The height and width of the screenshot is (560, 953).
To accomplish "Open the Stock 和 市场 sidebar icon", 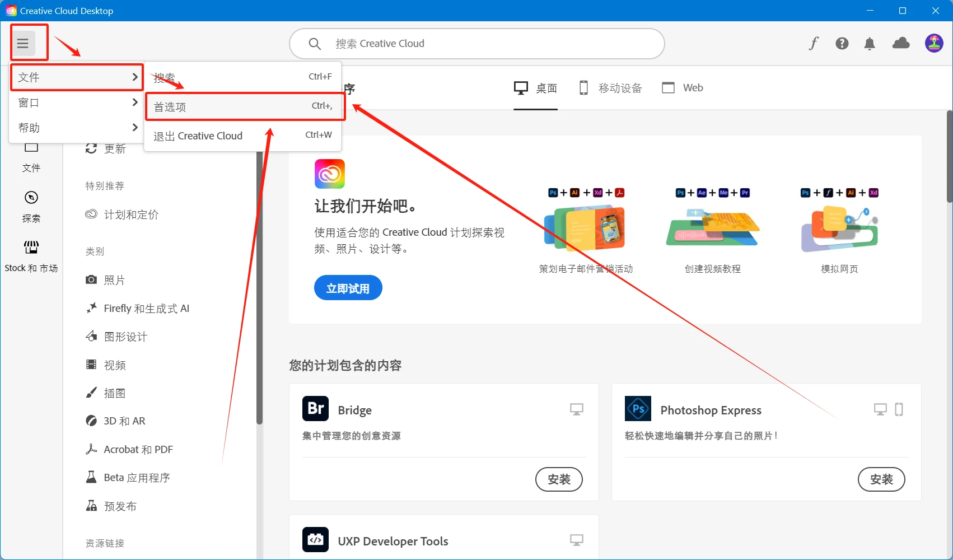I will pyautogui.click(x=31, y=247).
